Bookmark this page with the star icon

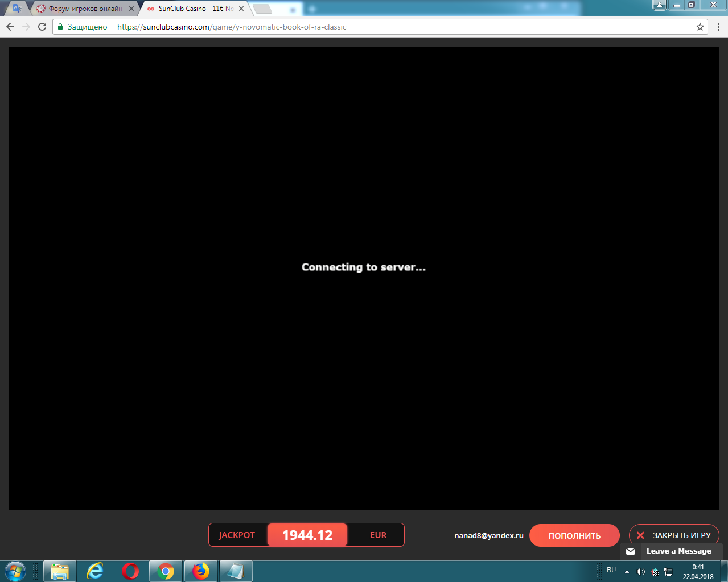(x=700, y=27)
